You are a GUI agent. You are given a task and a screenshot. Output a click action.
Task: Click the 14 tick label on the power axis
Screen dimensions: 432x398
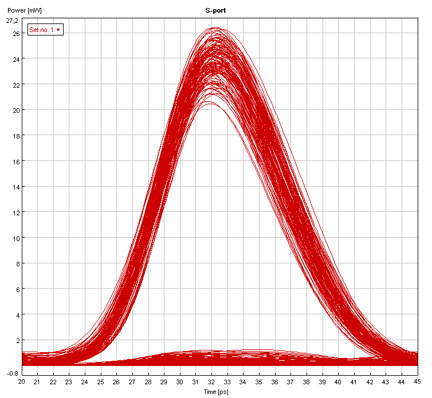pos(16,187)
